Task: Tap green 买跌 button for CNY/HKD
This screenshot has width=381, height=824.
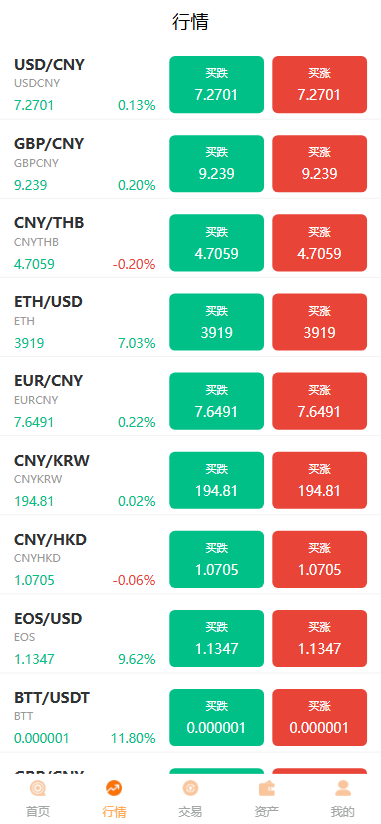Action: point(217,559)
